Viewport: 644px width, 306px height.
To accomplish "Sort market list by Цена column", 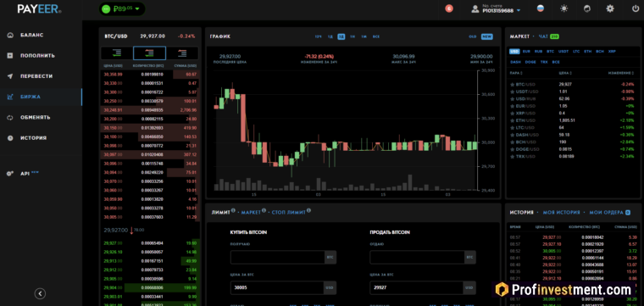I will (565, 73).
